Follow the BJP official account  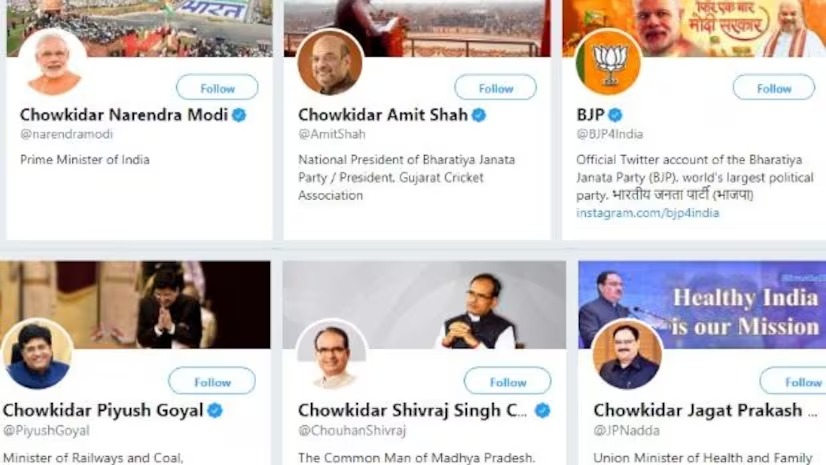pyautogui.click(x=773, y=88)
